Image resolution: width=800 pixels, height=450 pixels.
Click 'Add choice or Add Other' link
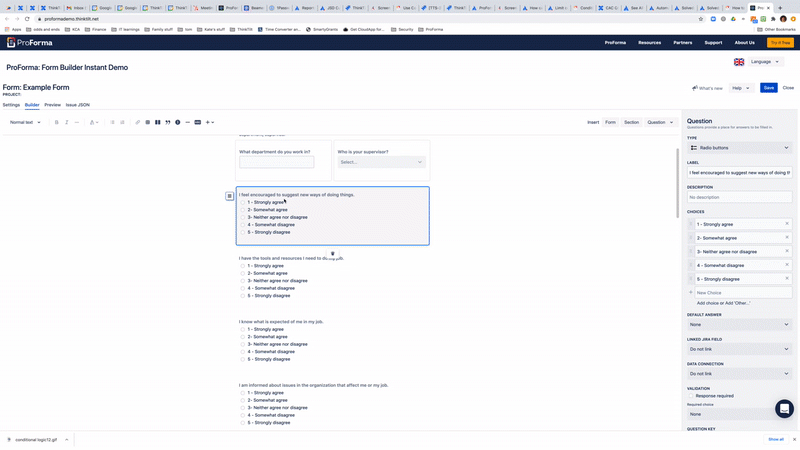[x=723, y=303]
